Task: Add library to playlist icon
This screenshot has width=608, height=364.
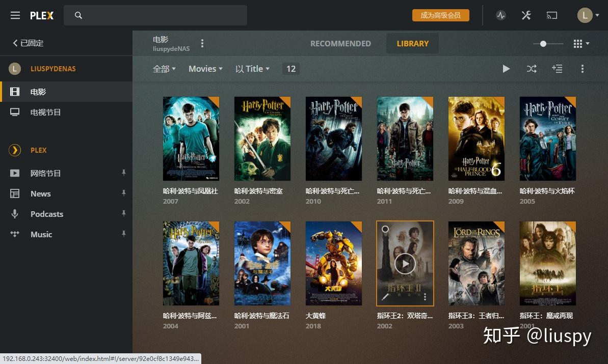Action: (x=557, y=69)
